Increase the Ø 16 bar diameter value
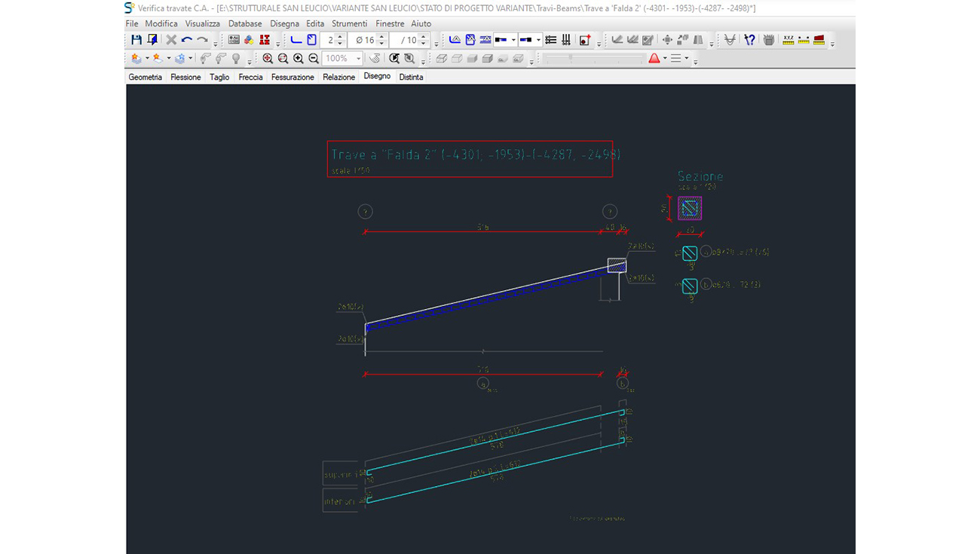The width and height of the screenshot is (980, 554). (381, 37)
